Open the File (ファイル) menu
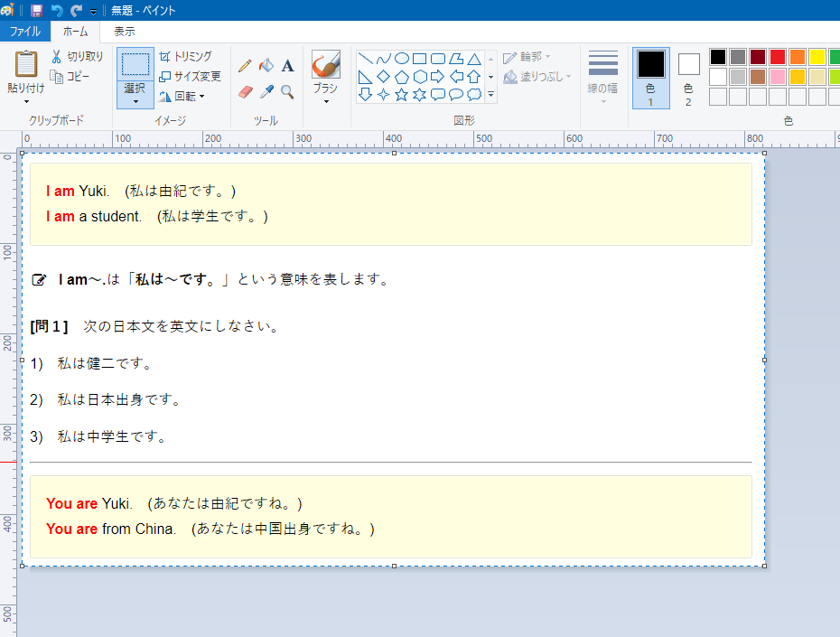The width and height of the screenshot is (840, 637). tap(24, 32)
